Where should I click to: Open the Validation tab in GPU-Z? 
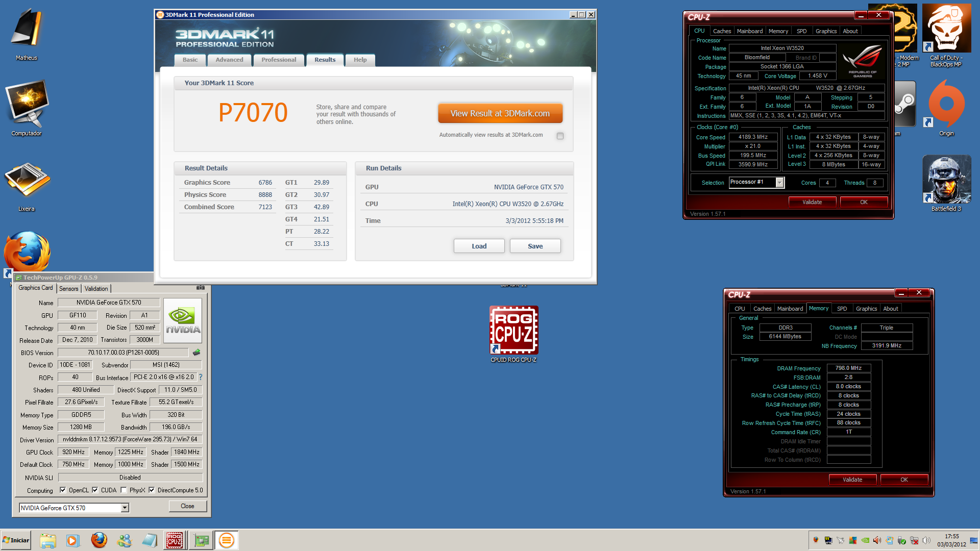(x=96, y=289)
